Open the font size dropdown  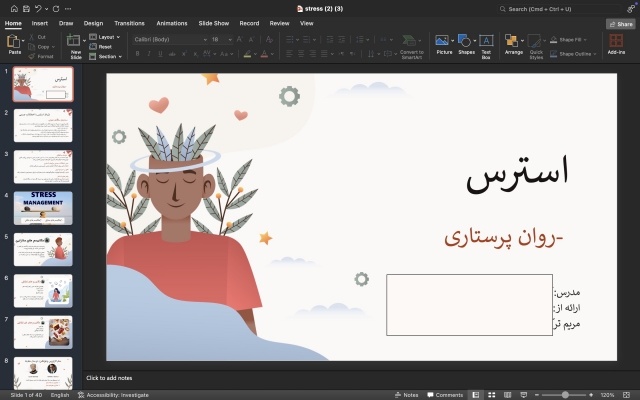pyautogui.click(x=230, y=39)
